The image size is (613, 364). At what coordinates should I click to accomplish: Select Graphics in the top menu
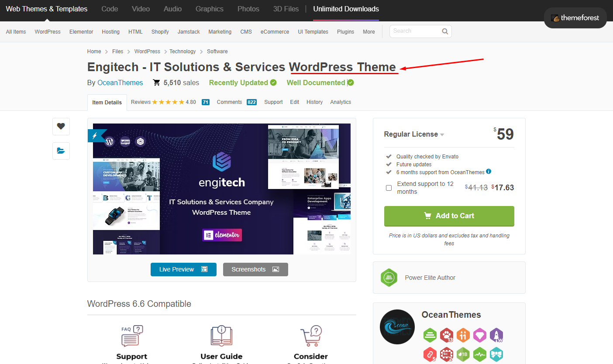click(210, 9)
